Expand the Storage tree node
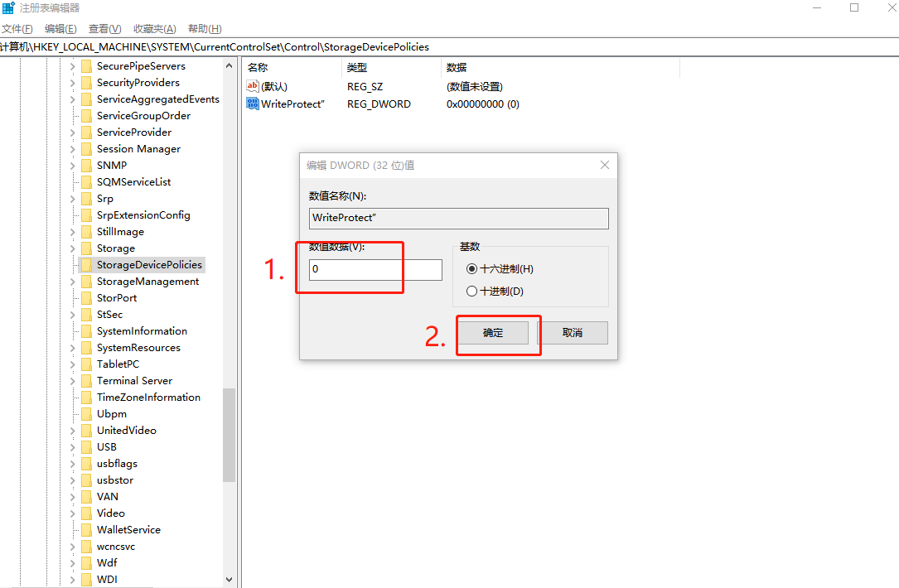Viewport: 899px width, 588px height. (x=72, y=248)
